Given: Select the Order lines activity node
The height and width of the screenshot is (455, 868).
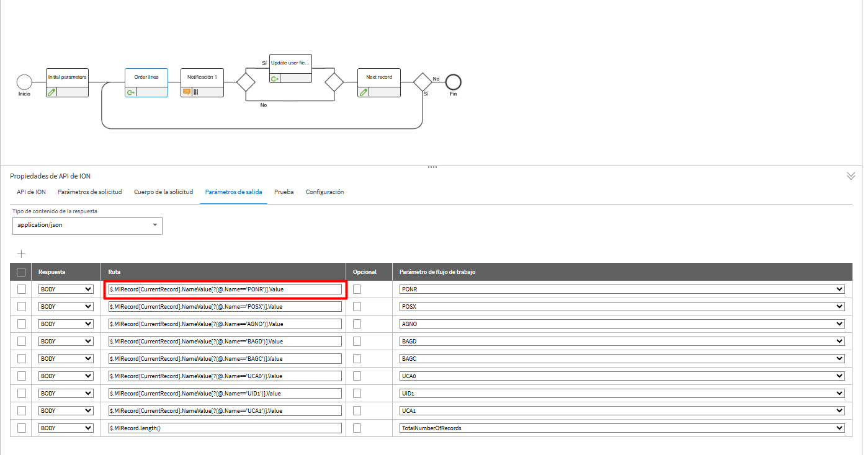Looking at the screenshot, I should point(146,82).
